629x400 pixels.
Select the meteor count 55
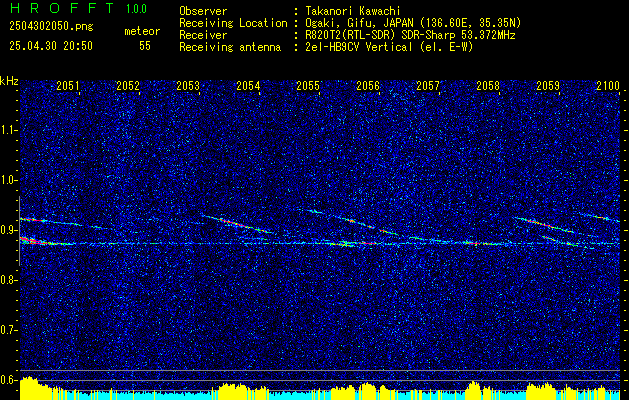point(145,46)
